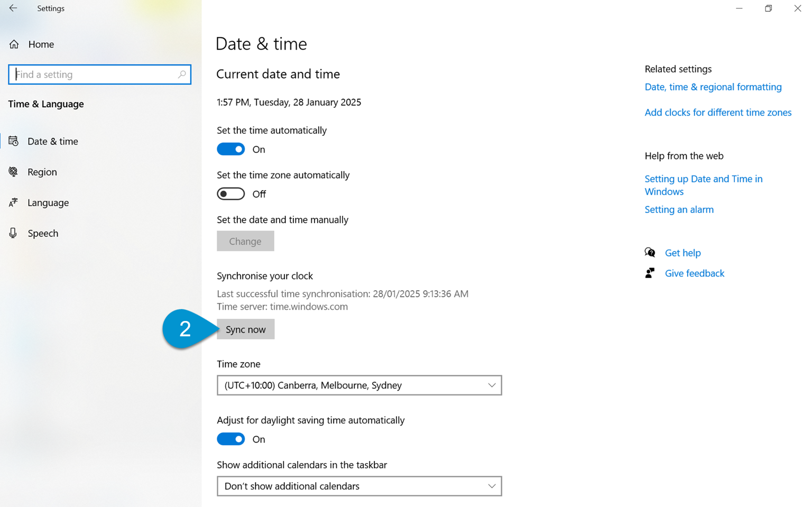The image size is (812, 507).
Task: Click the Give feedback person icon
Action: click(650, 273)
